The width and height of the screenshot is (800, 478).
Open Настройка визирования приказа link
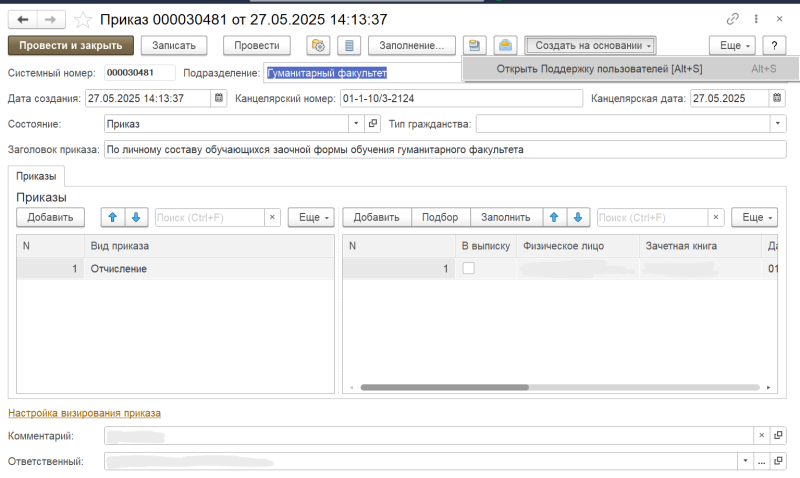84,412
